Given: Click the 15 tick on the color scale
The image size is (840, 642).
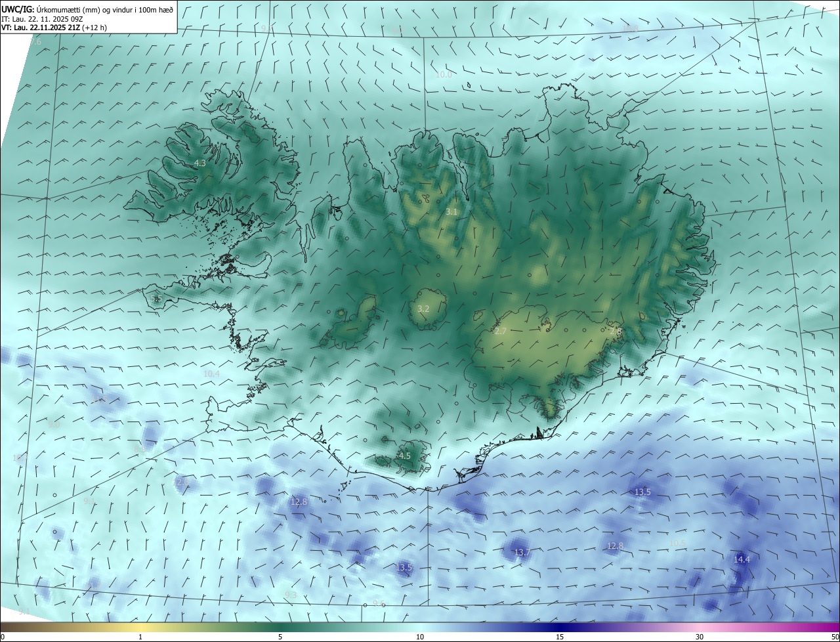Looking at the screenshot, I should (560, 637).
